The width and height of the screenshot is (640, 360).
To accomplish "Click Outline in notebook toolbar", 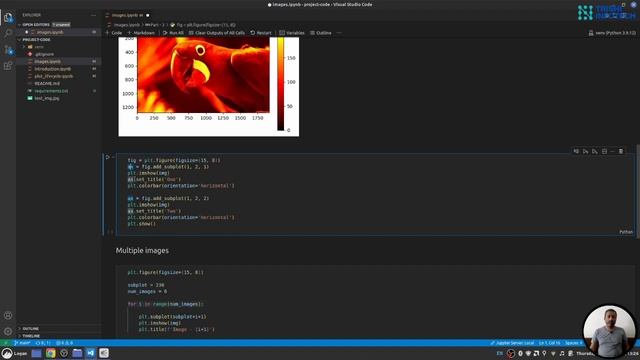I will (321, 33).
